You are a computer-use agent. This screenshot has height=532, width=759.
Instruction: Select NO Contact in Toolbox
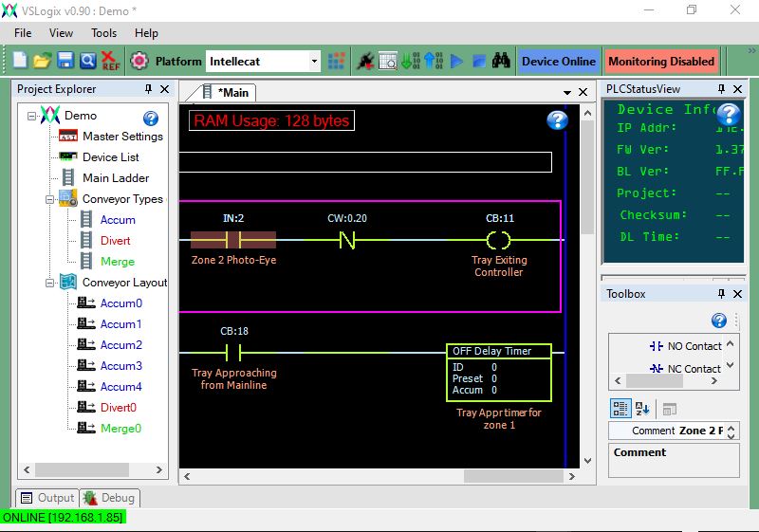(685, 346)
